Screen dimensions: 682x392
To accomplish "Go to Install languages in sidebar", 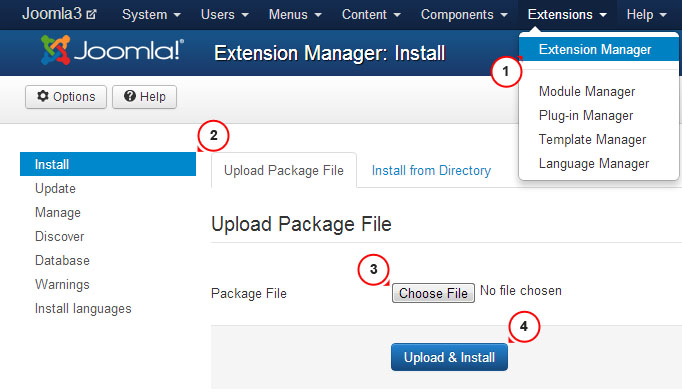I will [x=83, y=308].
